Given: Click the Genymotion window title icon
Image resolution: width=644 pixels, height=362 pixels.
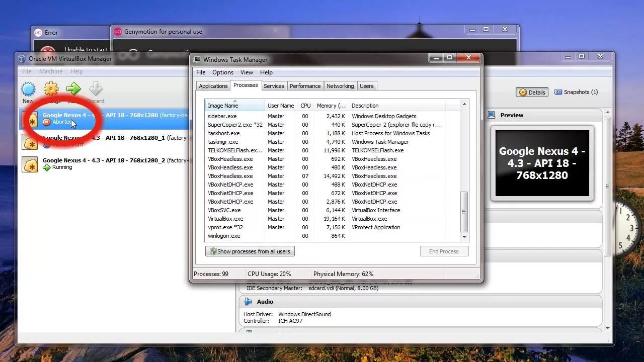Looking at the screenshot, I should pos(118,32).
